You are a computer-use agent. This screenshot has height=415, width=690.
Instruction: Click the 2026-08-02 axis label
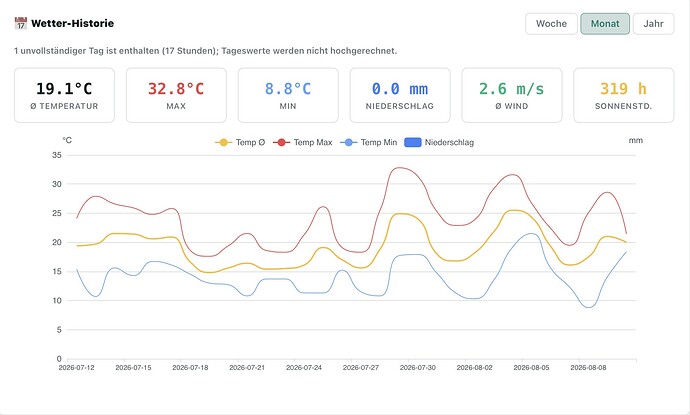(x=474, y=367)
